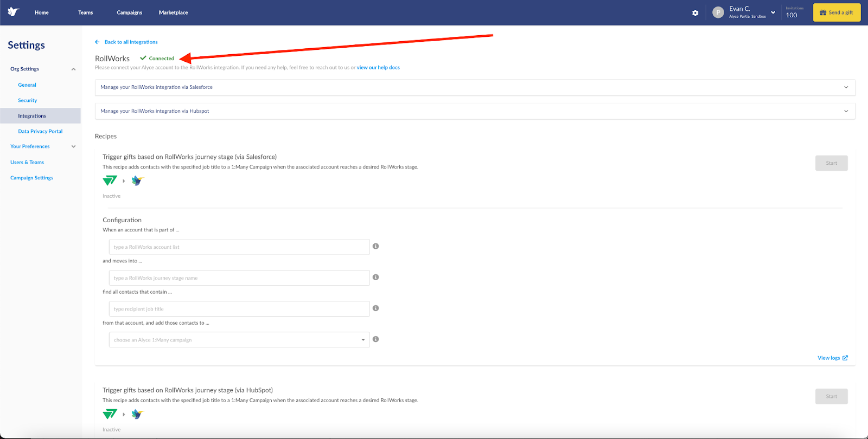The width and height of the screenshot is (868, 439).
Task: Click info icon next to campaign dropdown
Action: click(375, 339)
